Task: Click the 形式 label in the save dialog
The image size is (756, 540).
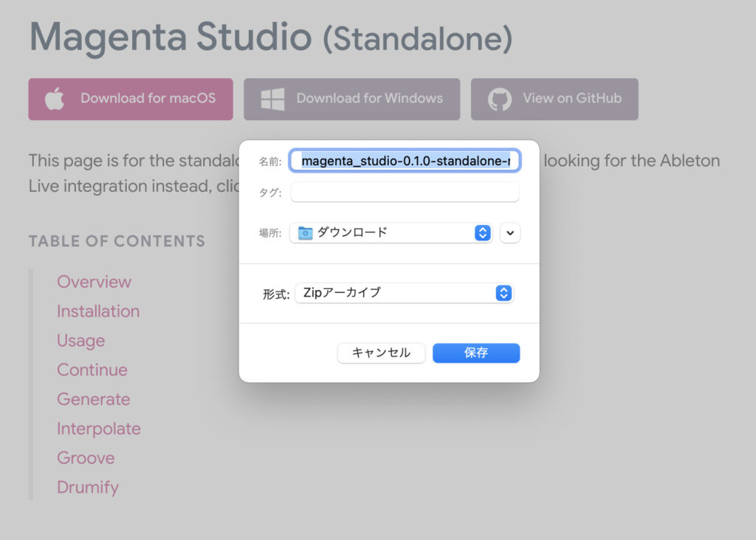Action: coord(276,294)
